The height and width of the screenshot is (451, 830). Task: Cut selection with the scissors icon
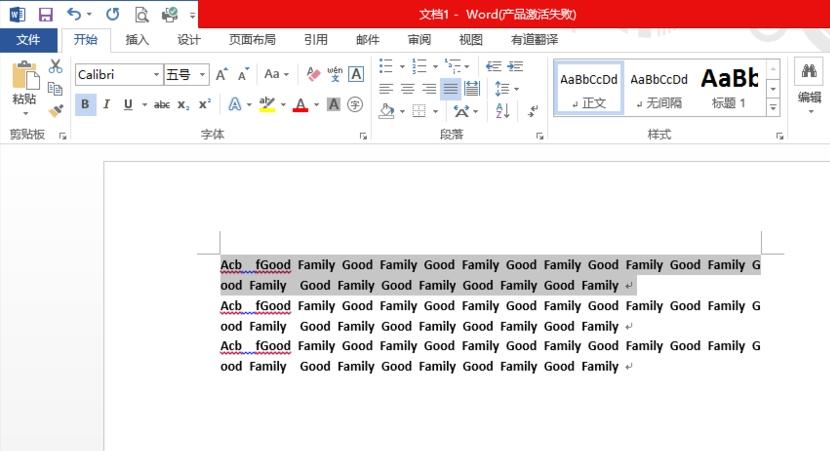pos(55,66)
